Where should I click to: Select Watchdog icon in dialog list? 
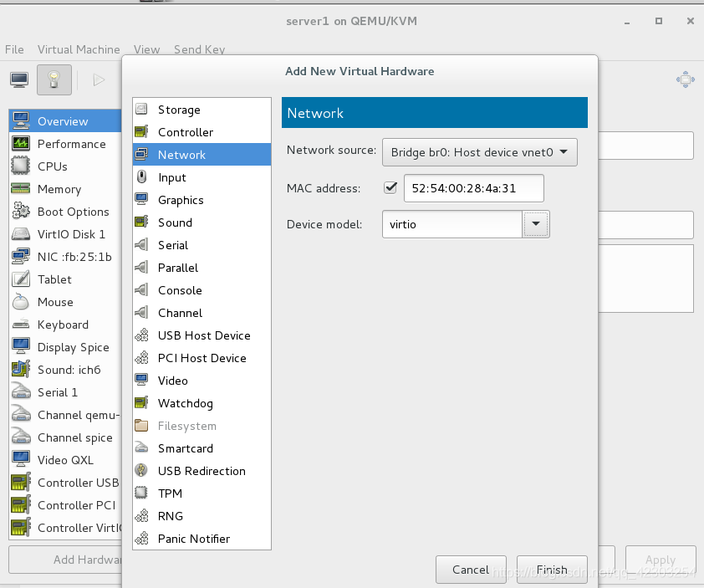click(142, 402)
